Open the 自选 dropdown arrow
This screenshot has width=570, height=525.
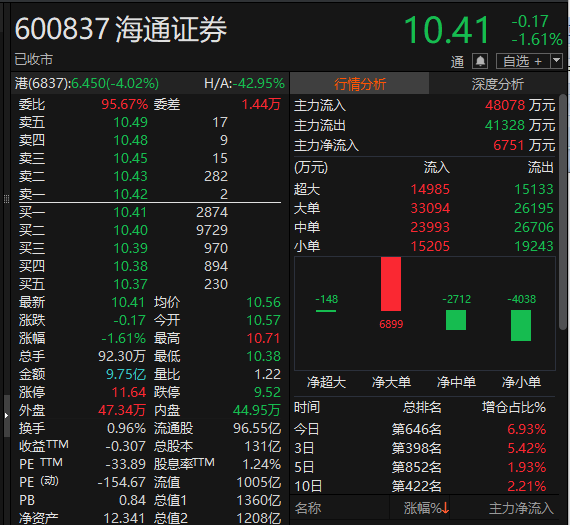[x=556, y=61]
